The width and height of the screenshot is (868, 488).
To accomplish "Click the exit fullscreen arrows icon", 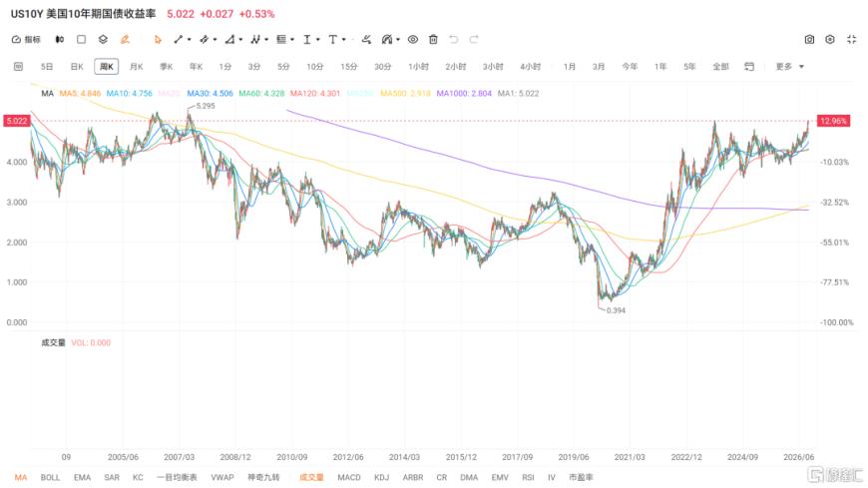I will click(x=851, y=39).
